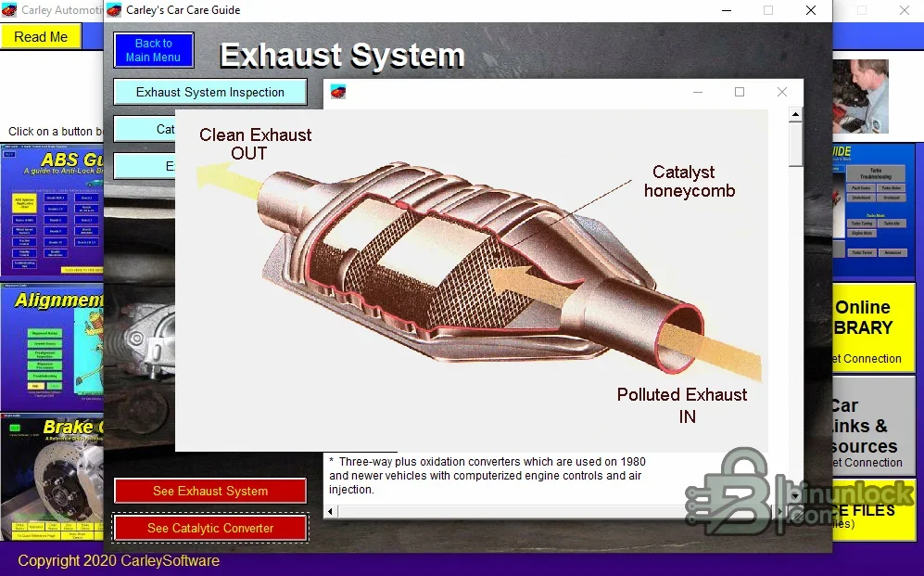Screen dimensions: 924x576
Task: Open the ABS Guide thumbnail in background
Action: [x=52, y=211]
